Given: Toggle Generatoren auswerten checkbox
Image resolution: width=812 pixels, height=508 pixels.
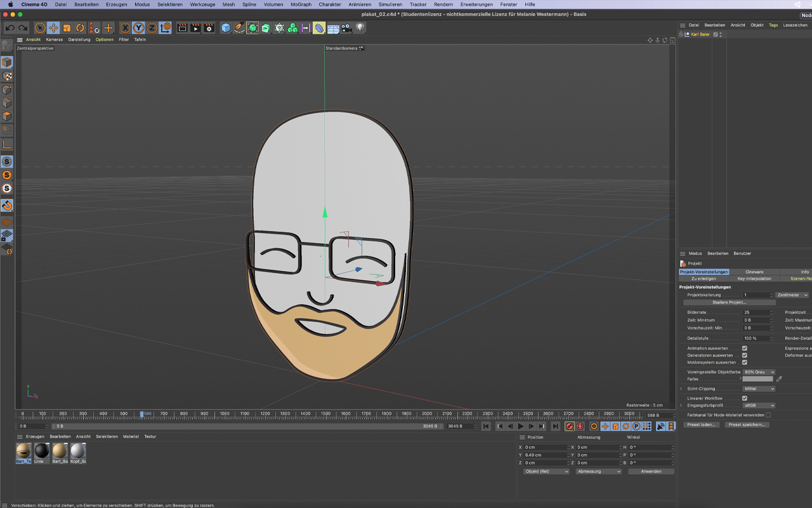Looking at the screenshot, I should pos(745,356).
